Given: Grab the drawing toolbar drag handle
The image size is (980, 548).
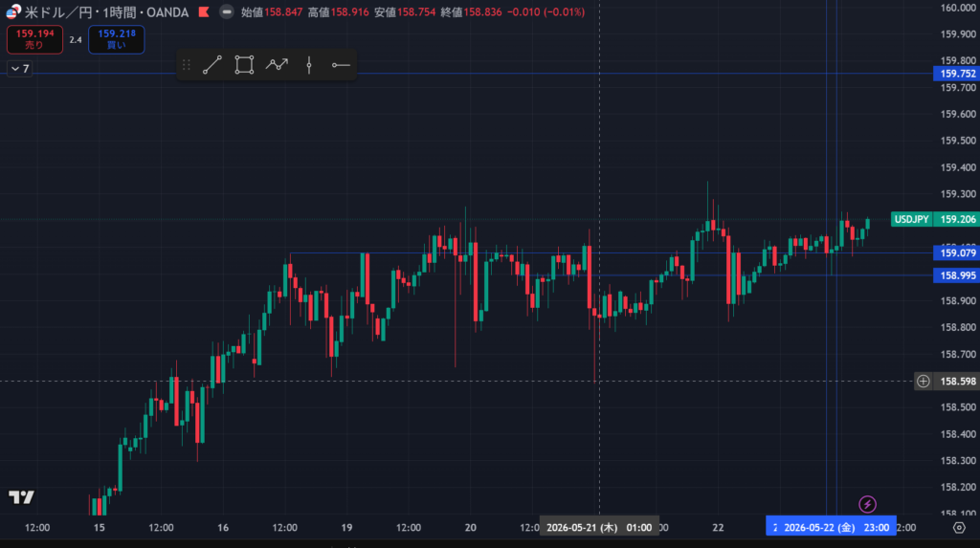Looking at the screenshot, I should (187, 65).
